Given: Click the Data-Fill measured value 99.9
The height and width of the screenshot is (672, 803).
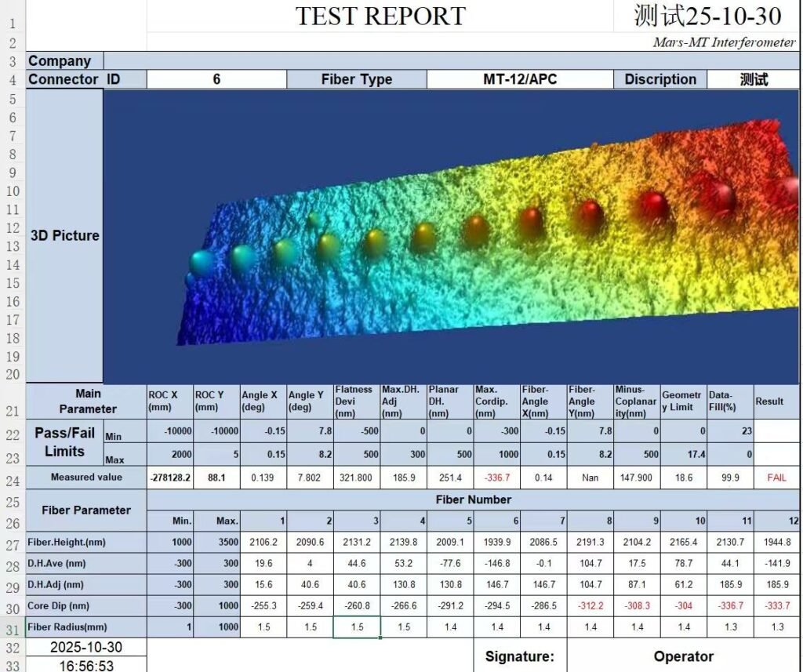Looking at the screenshot, I should [730, 477].
